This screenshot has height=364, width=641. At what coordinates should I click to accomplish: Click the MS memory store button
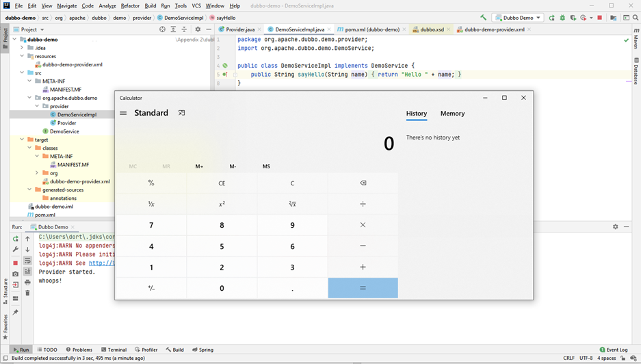tap(266, 166)
